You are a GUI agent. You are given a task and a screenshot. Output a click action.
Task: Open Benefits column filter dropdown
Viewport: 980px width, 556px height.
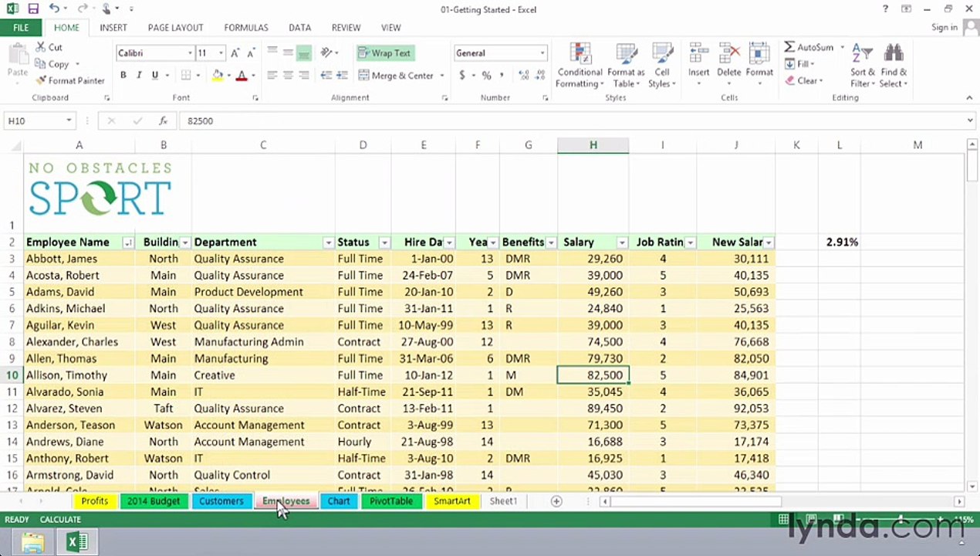click(x=551, y=242)
